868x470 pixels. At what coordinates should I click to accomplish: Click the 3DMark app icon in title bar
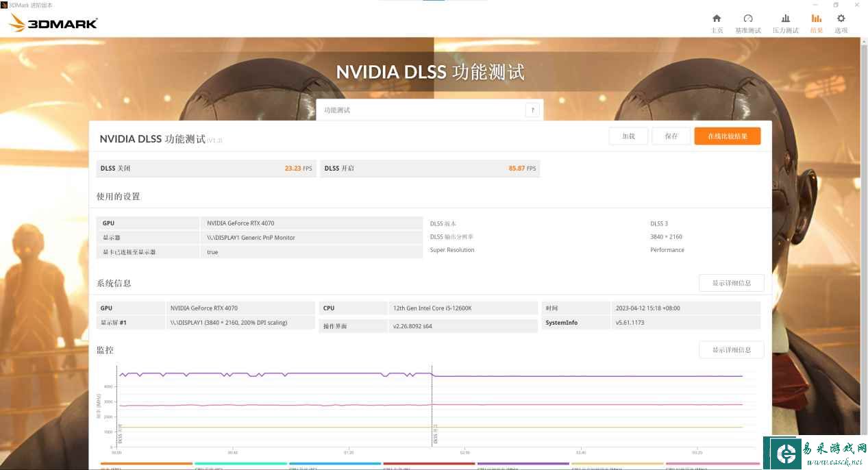tap(3, 5)
